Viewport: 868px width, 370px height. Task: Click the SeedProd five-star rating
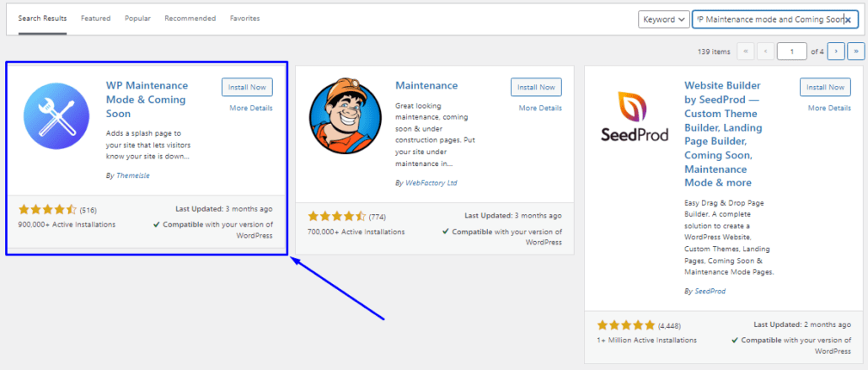[625, 325]
